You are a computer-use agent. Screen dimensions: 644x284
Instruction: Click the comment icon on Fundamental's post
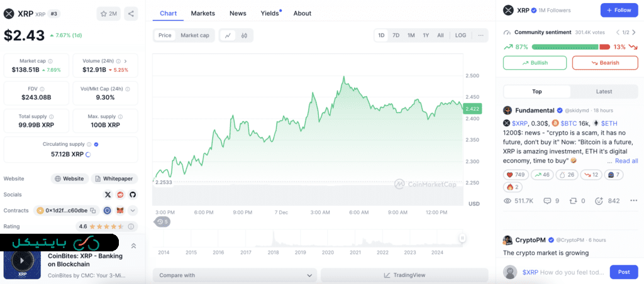(x=547, y=201)
